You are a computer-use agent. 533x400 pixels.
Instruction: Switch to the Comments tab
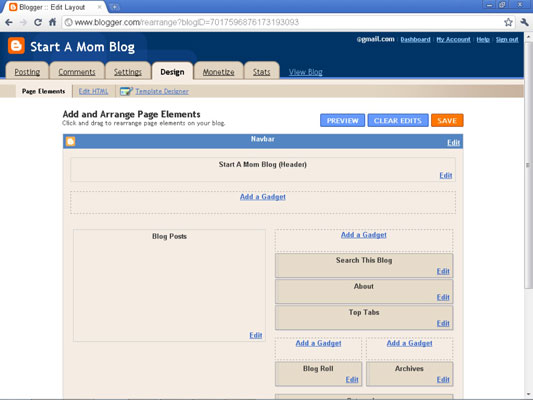pos(77,72)
